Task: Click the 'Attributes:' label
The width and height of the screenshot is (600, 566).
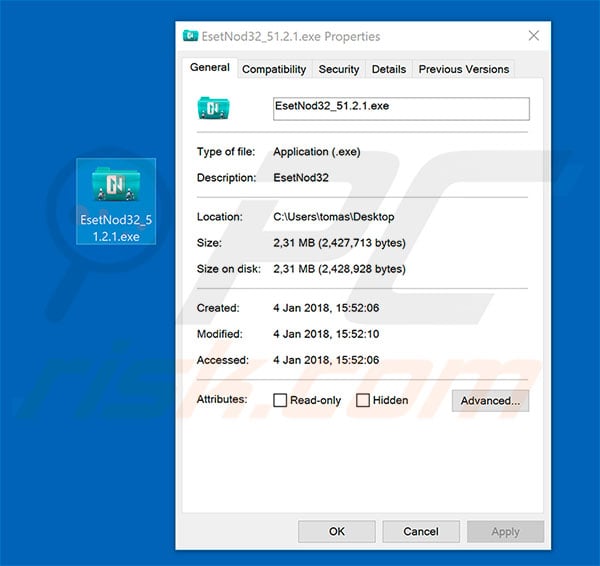Action: point(222,400)
